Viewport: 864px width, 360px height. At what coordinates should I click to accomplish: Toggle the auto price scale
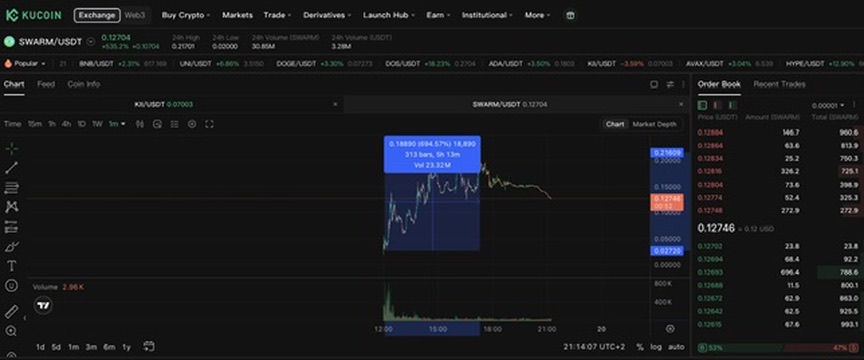(x=676, y=347)
